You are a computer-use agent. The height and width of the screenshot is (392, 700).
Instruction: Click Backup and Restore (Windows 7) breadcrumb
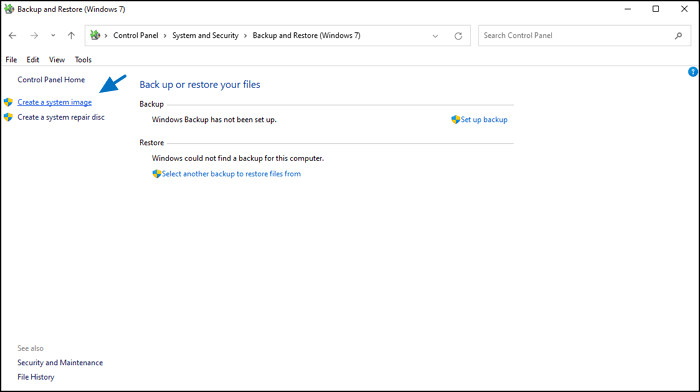click(x=306, y=35)
